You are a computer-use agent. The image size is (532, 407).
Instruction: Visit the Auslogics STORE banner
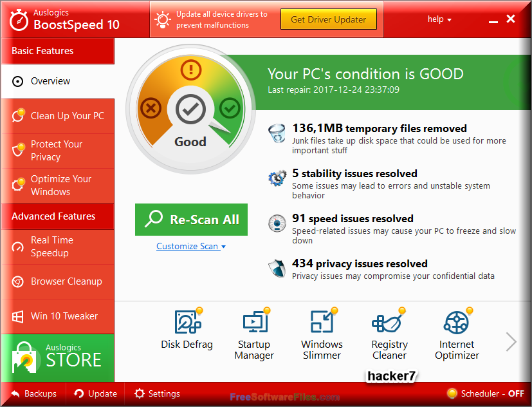pos(58,358)
